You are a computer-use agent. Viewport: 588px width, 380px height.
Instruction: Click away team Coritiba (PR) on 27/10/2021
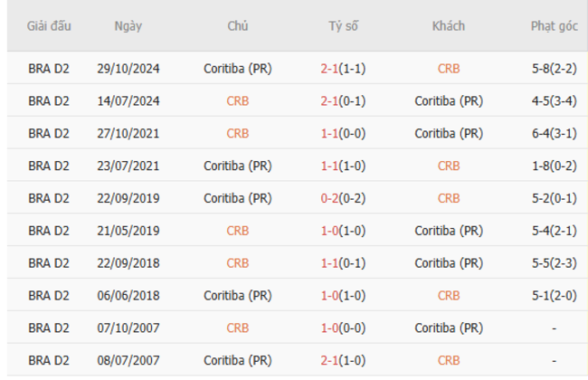[x=448, y=133]
